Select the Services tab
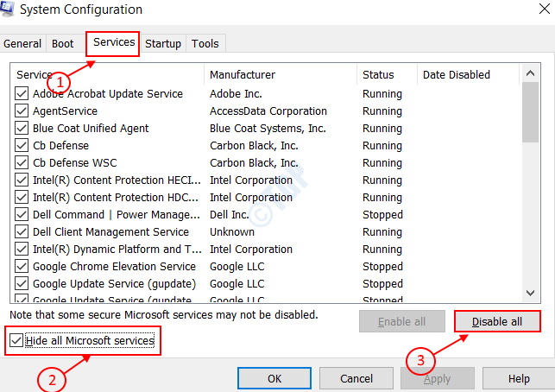555x392 pixels. [x=113, y=43]
